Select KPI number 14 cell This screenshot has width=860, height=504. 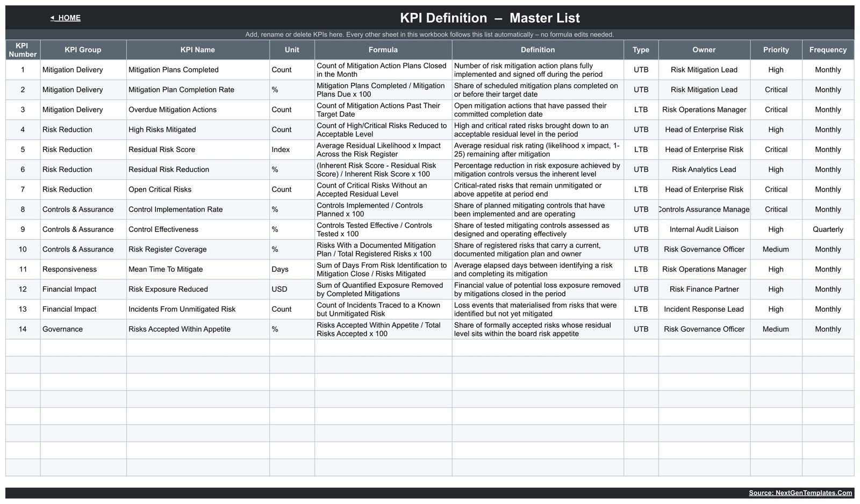point(23,329)
